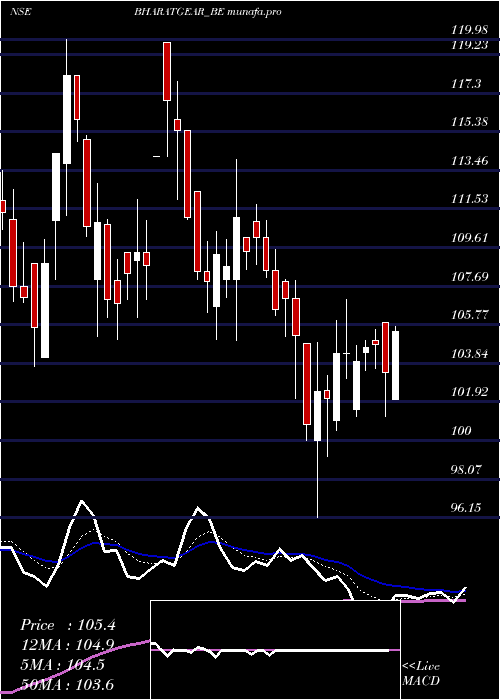Select the 96.15 price level label
Screen dimensions: 500x700
(x=466, y=508)
